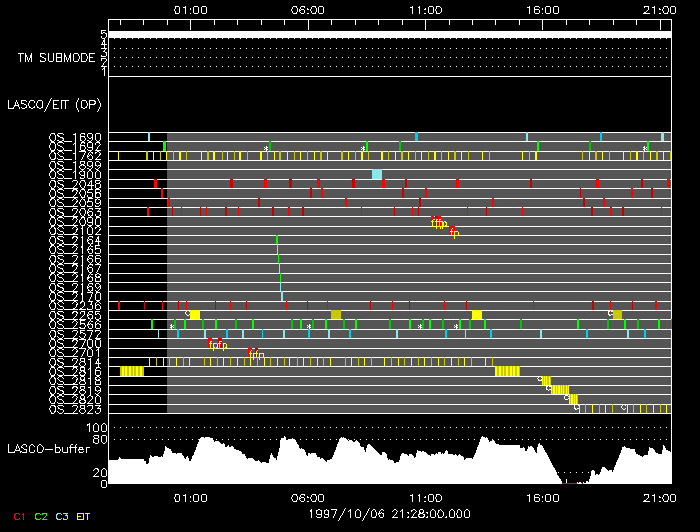Click the red 'fpfp' marker in OS_2700 row
The image size is (700, 532).
pos(217,344)
